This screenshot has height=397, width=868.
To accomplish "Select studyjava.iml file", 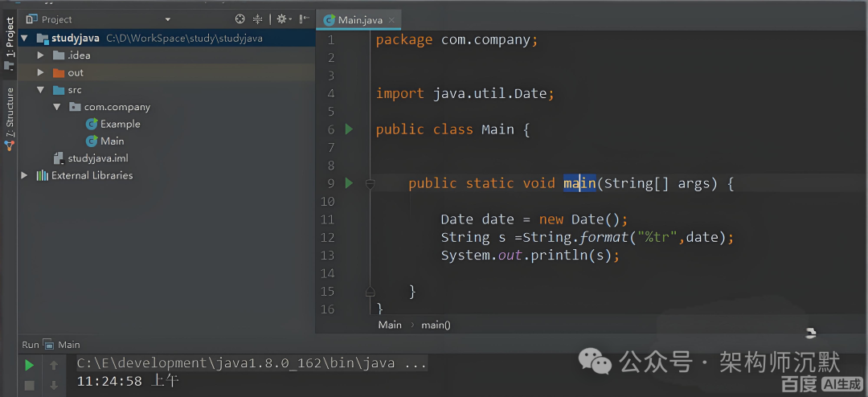I will tap(98, 158).
